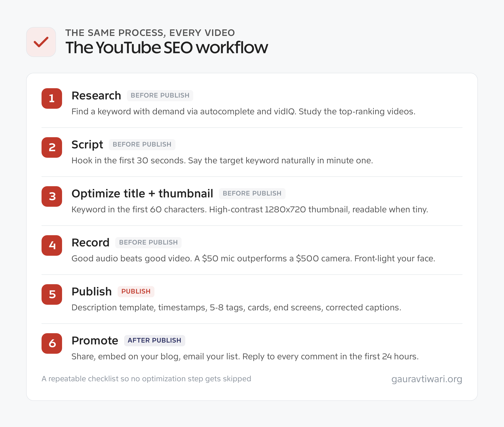This screenshot has width=504, height=427.
Task: Select "Optimize title + thumbnail" heading
Action: click(x=142, y=194)
